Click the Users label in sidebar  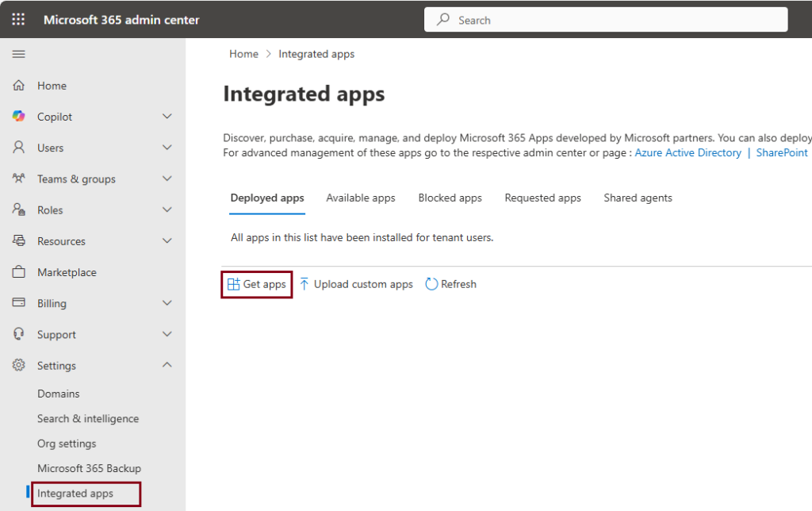click(x=50, y=148)
